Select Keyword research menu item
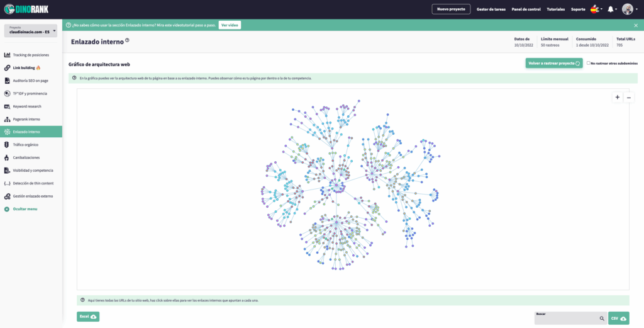Screen dimensions: 644x328 [27, 106]
